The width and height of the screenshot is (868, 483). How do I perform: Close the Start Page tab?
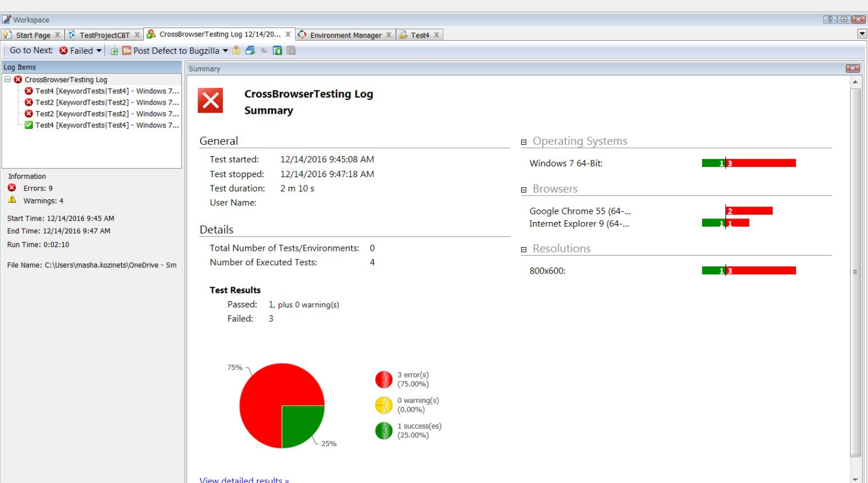click(x=58, y=35)
